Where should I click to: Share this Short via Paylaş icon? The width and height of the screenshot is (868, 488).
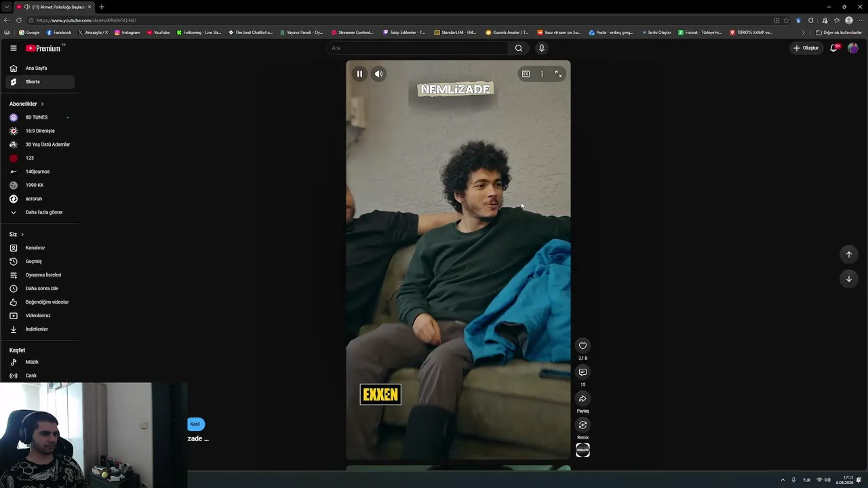coord(583,399)
